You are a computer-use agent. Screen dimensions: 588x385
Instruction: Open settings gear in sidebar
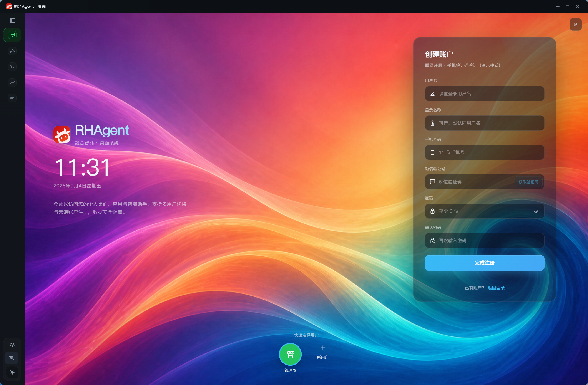tap(12, 345)
